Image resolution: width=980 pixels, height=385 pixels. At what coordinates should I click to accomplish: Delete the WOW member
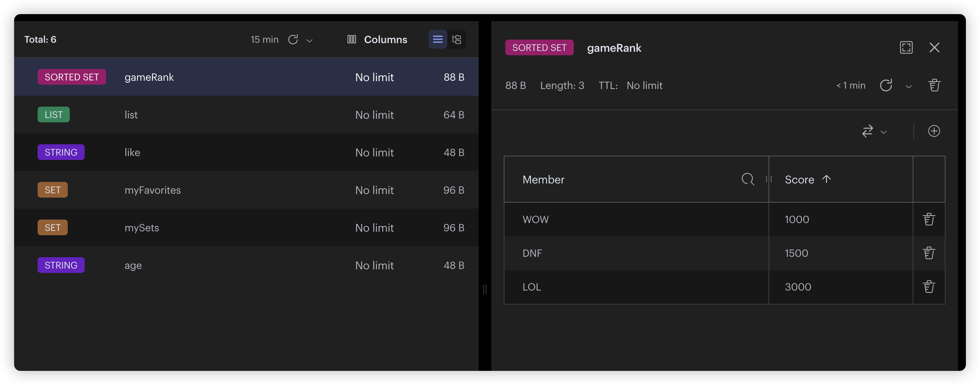coord(929,220)
